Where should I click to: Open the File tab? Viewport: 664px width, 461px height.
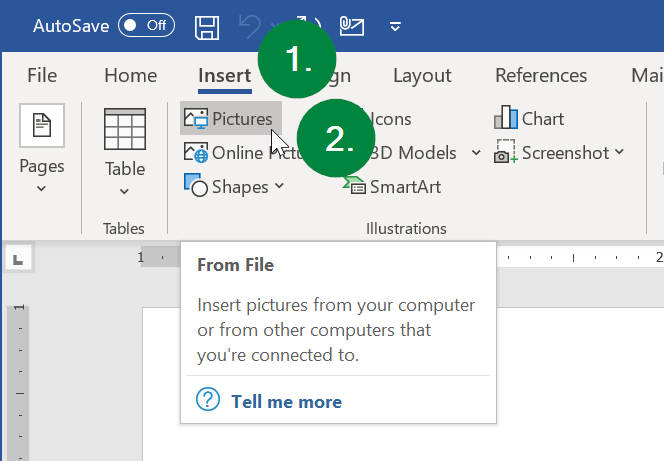point(42,75)
